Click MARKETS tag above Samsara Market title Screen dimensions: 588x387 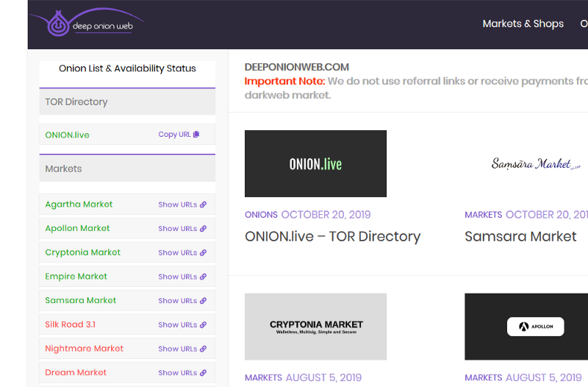483,215
